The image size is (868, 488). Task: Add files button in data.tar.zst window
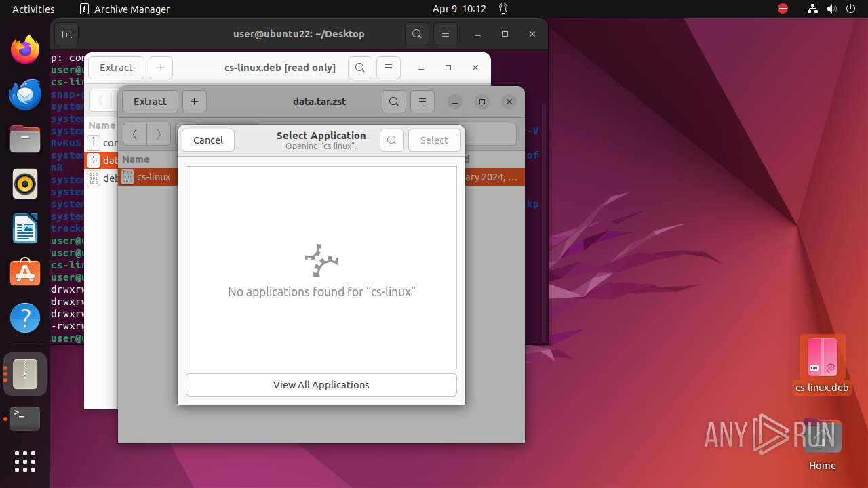tap(194, 102)
